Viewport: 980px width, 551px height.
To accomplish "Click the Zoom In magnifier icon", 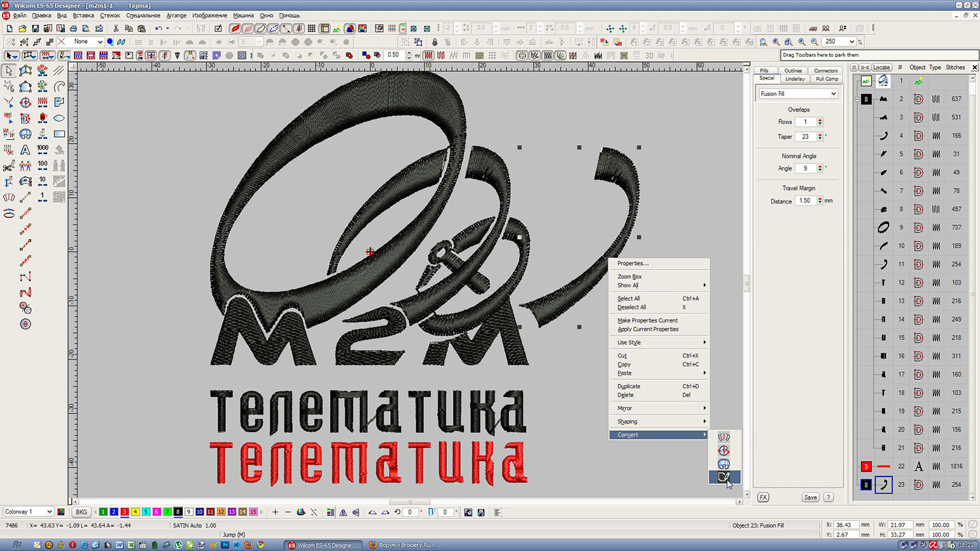I will pos(802,42).
